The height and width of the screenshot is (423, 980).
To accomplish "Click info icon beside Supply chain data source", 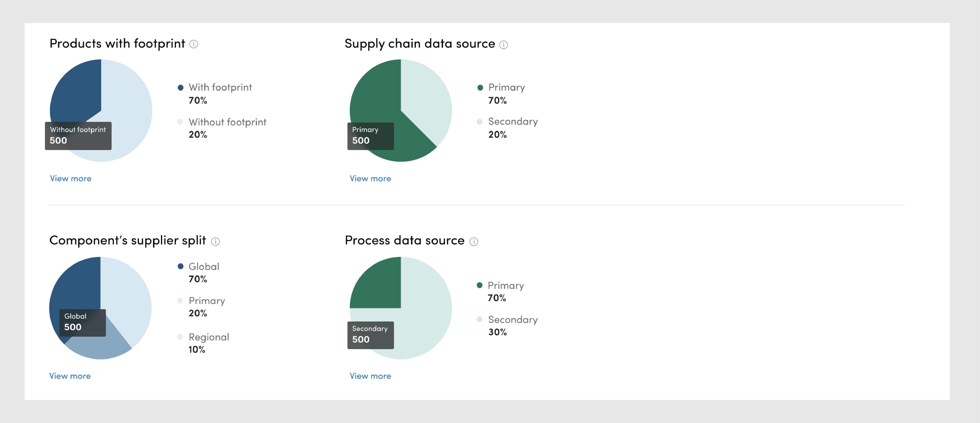I will click(503, 45).
